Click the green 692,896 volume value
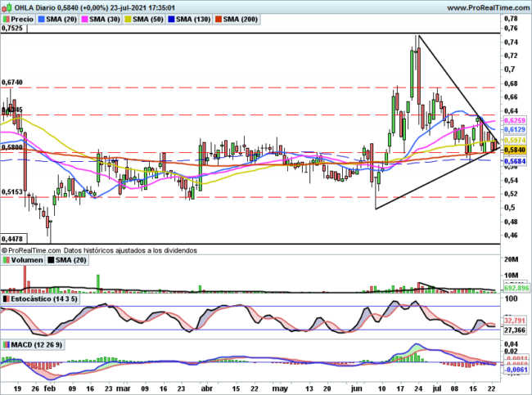The width and height of the screenshot is (532, 395). (x=516, y=288)
